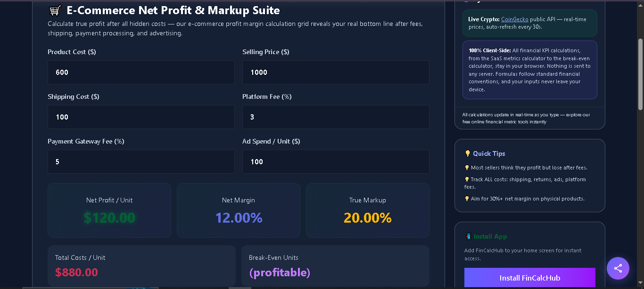Viewport: 644px width, 289px height.
Task: Click the shopping cart icon in heading
Action: coord(55,10)
